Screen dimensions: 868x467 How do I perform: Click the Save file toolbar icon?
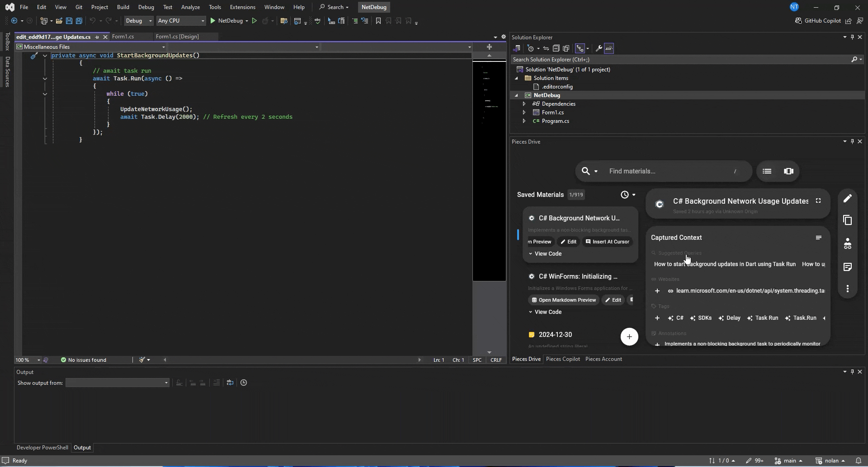(69, 21)
